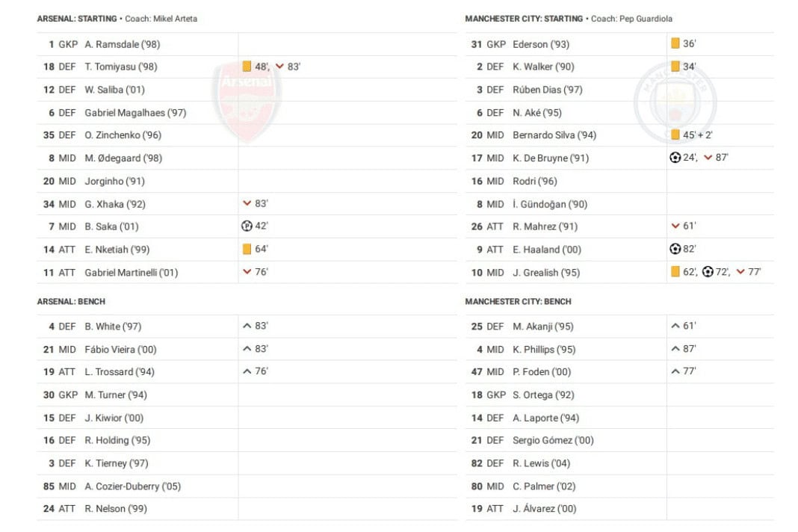
Task: Click Haaland's goal ball icon
Action: coord(675,250)
